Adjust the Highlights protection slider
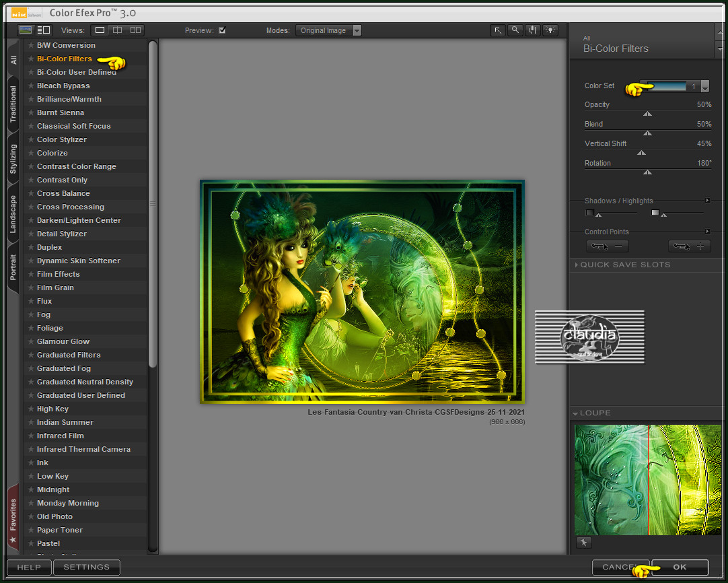This screenshot has height=583, width=728. [x=664, y=215]
